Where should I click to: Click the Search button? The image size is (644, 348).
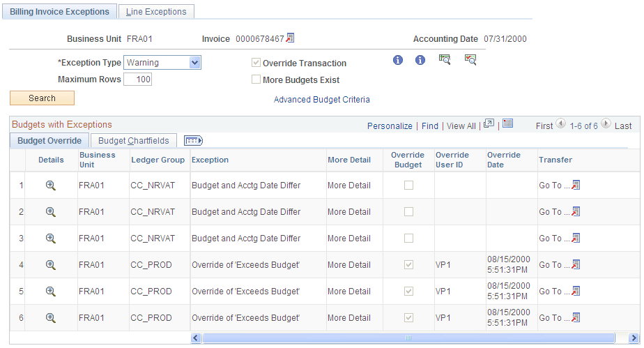(x=42, y=98)
